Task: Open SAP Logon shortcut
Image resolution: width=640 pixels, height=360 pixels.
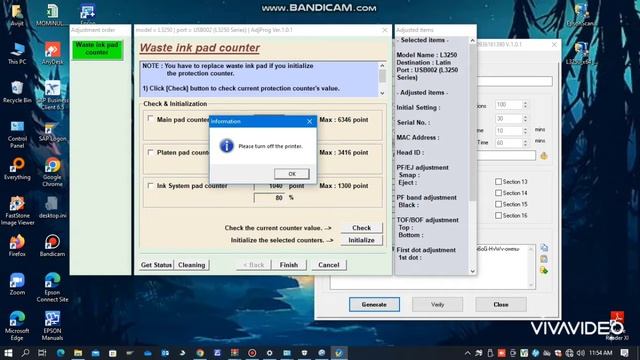Action: [52, 130]
